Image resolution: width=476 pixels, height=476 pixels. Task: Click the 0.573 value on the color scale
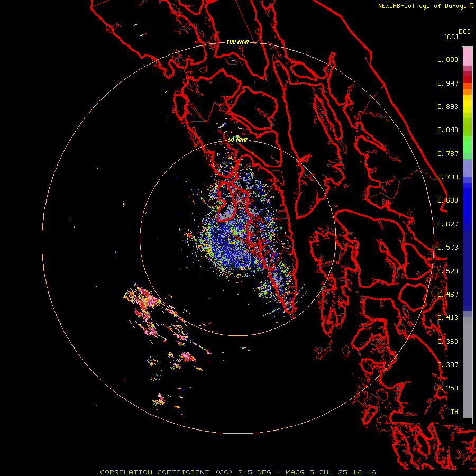click(x=448, y=248)
